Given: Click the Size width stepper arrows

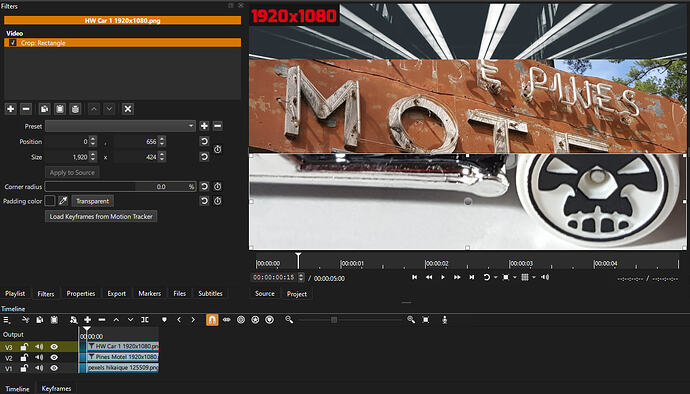Looking at the screenshot, I should [x=92, y=157].
